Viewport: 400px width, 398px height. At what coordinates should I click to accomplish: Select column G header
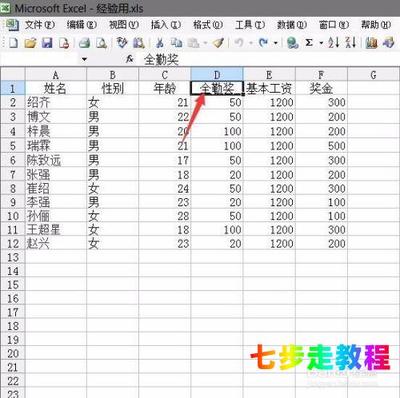tap(373, 74)
